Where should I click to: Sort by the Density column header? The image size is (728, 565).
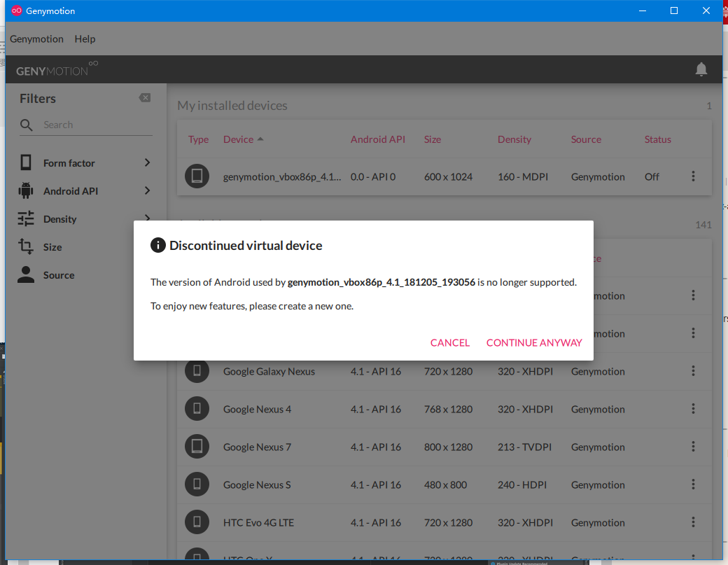[x=514, y=139]
